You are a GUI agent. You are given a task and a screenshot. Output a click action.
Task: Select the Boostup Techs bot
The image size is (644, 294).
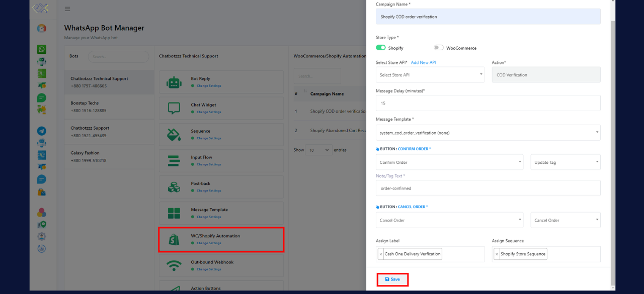[109, 107]
